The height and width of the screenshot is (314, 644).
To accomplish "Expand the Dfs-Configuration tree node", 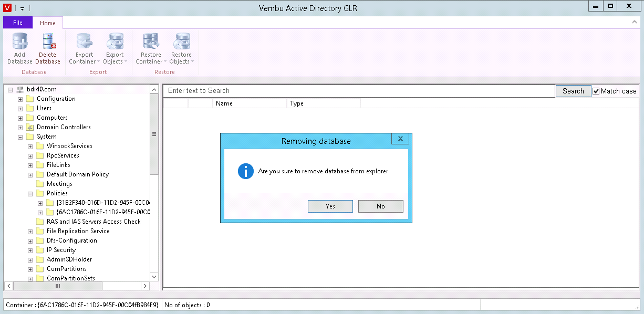I will click(x=30, y=240).
